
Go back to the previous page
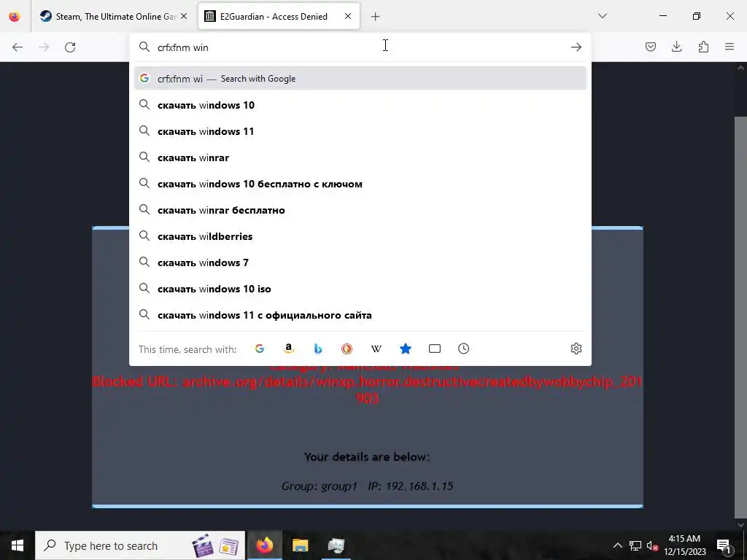pyautogui.click(x=18, y=47)
